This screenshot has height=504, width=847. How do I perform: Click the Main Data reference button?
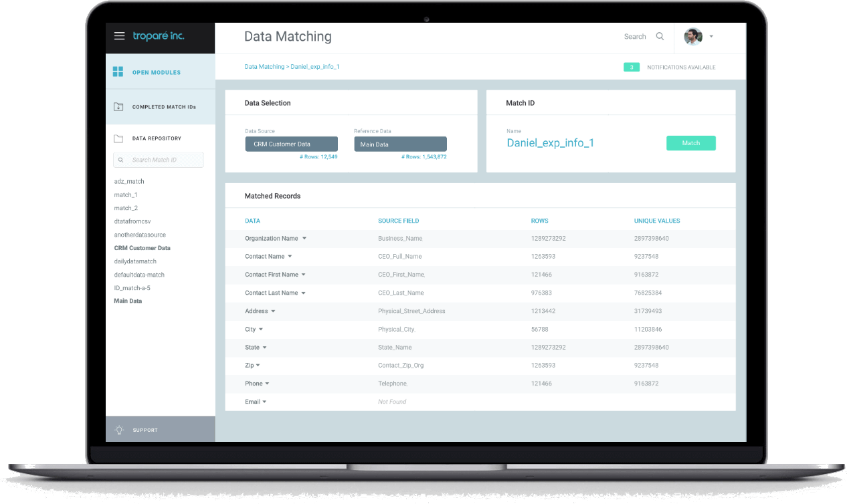(400, 144)
